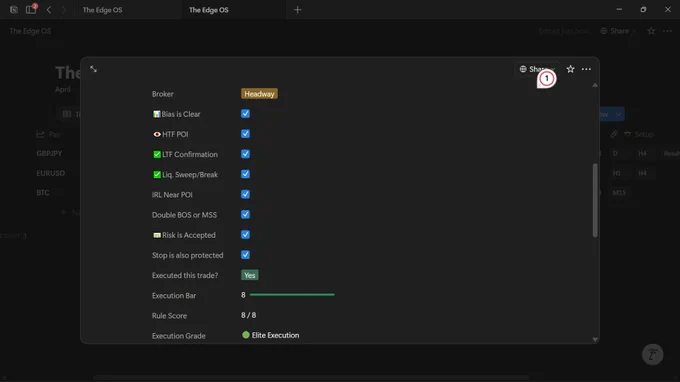This screenshot has width=680, height=382.
Task: Click the Bias is Clear property label
Action: point(177,114)
